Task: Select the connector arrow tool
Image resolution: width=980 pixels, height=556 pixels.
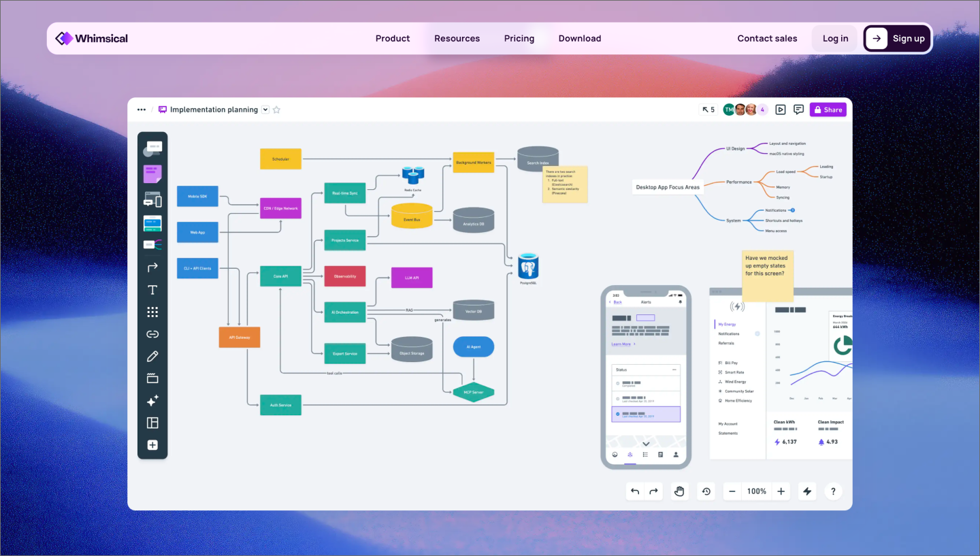Action: pyautogui.click(x=152, y=267)
